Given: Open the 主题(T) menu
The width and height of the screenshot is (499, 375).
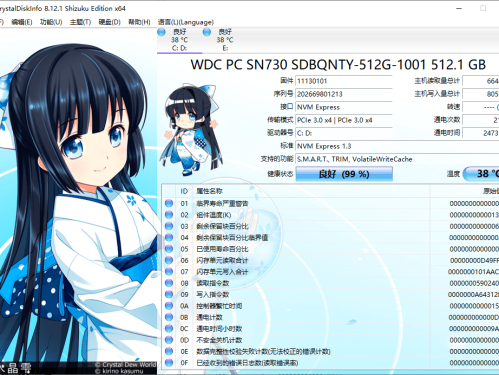Looking at the screenshot, I should point(80,22).
